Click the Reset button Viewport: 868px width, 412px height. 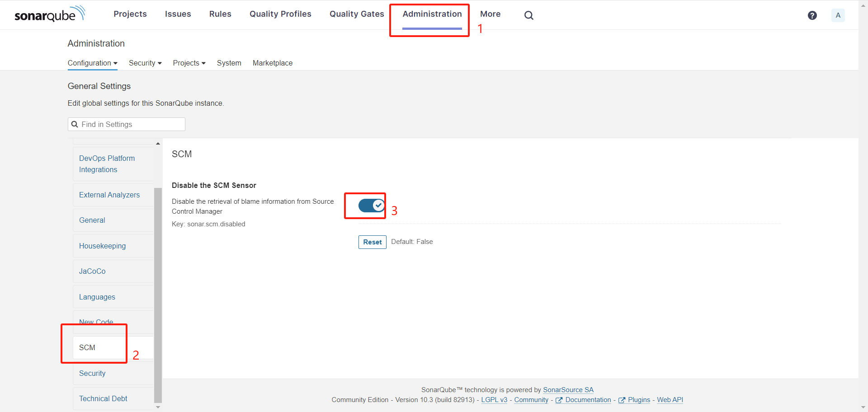pyautogui.click(x=372, y=242)
